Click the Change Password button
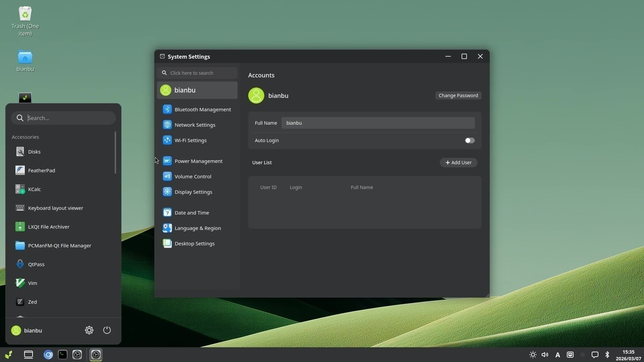The height and width of the screenshot is (362, 644). click(458, 96)
